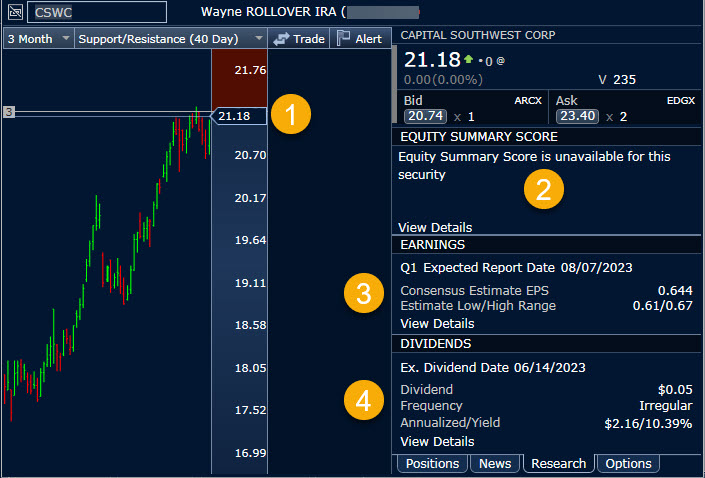Open View Details under Earnings
705x478 pixels.
(x=437, y=323)
